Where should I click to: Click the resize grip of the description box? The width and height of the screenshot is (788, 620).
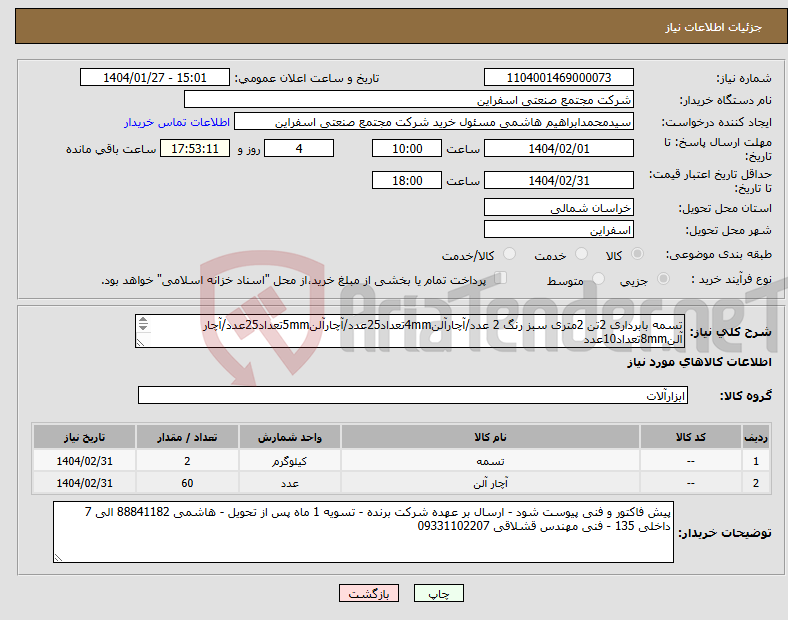coord(140,343)
